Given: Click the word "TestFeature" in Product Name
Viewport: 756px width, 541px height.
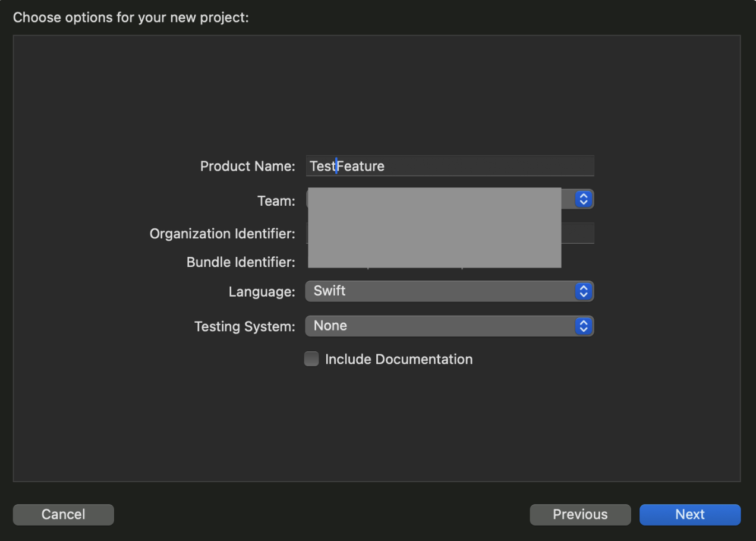Looking at the screenshot, I should [347, 166].
